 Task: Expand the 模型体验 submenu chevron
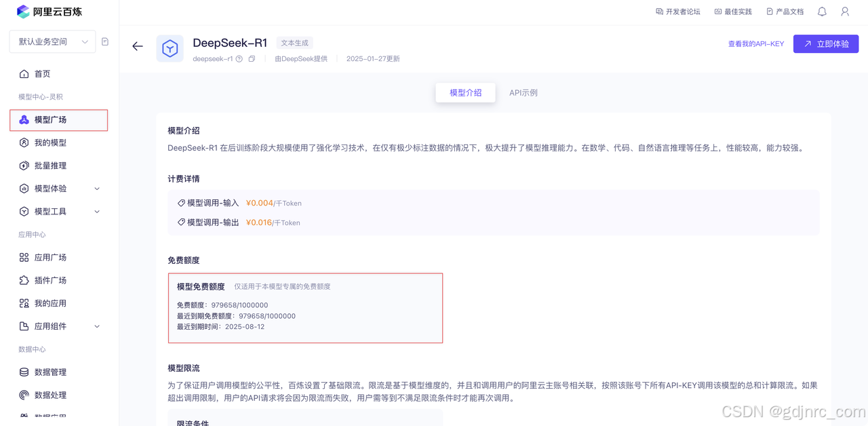(x=97, y=189)
